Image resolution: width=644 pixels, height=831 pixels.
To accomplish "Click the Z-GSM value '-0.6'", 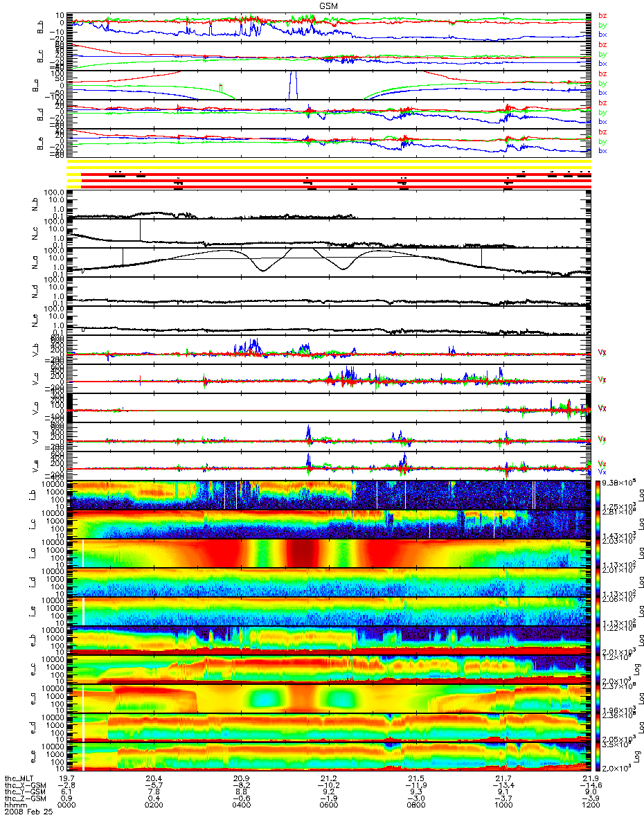I will pyautogui.click(x=240, y=798).
